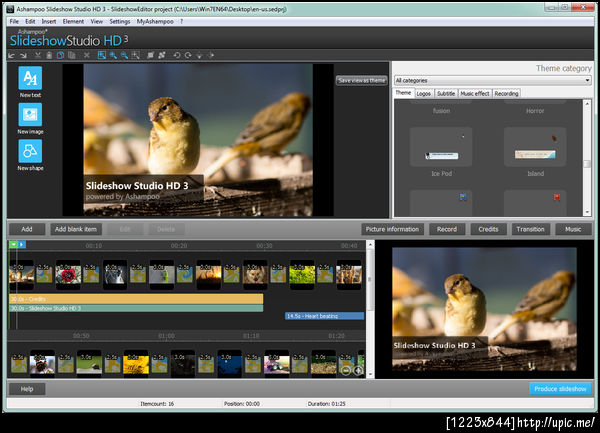The height and width of the screenshot is (433, 600).
Task: Select the scissors cut icon
Action: [37, 56]
